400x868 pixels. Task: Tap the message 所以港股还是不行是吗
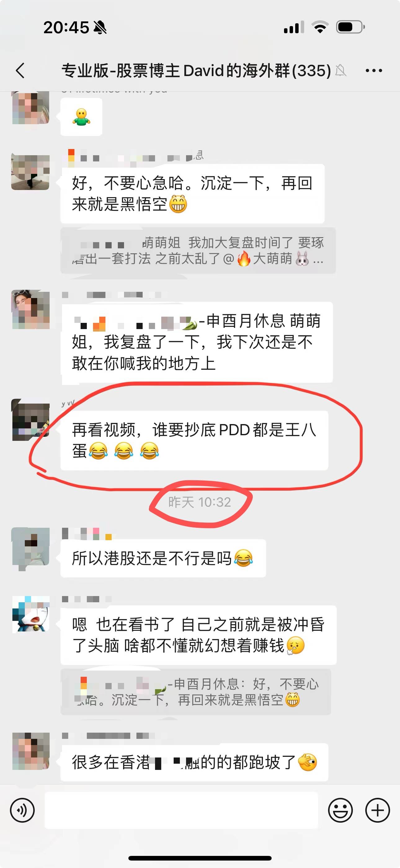(x=163, y=558)
